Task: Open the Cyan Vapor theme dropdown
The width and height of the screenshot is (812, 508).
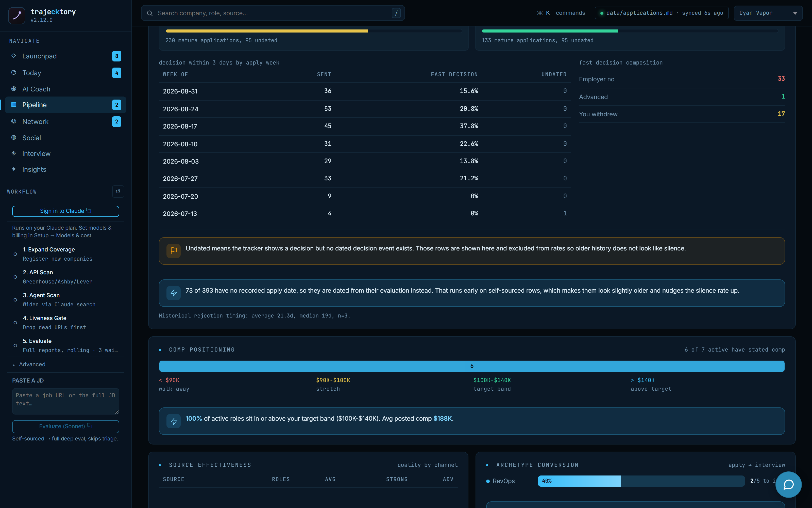Action: (x=768, y=13)
